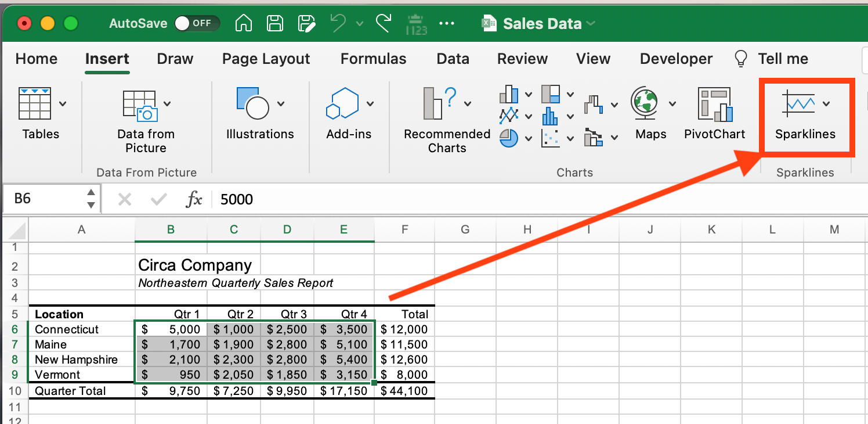
Task: Toggle the AutoSave switch
Action: 197,24
